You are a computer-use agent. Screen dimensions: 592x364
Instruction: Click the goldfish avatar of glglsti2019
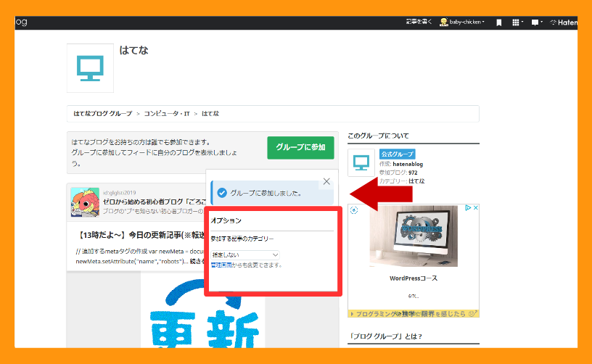pos(85,202)
